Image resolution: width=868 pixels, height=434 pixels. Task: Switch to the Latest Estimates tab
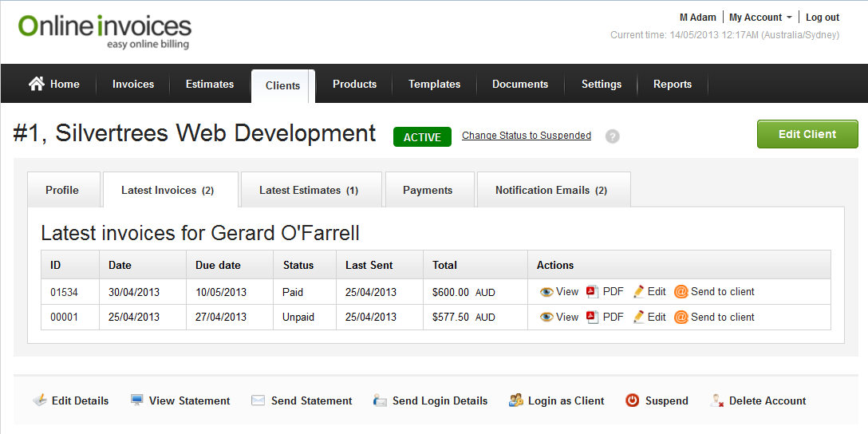tap(309, 190)
